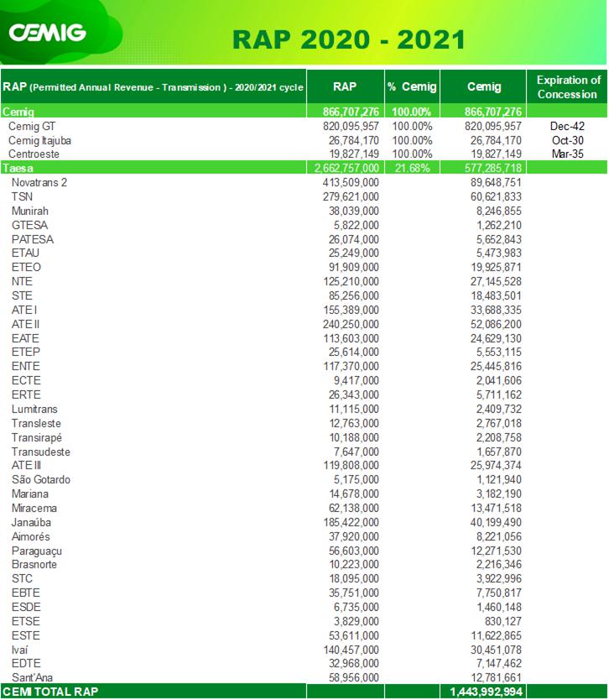609x700 pixels.
Task: Click the 'CEMI TOTAL RAP' footer label
Action: tap(50, 692)
